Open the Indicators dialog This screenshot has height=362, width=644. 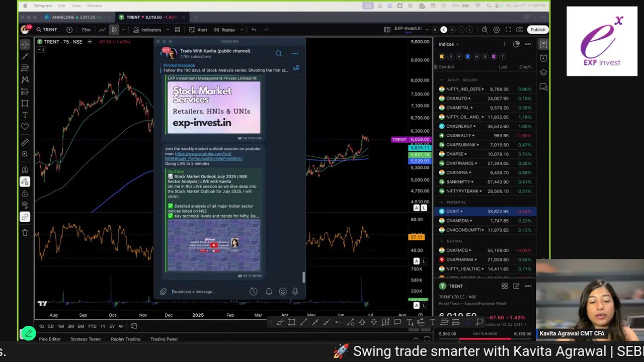(147, 30)
